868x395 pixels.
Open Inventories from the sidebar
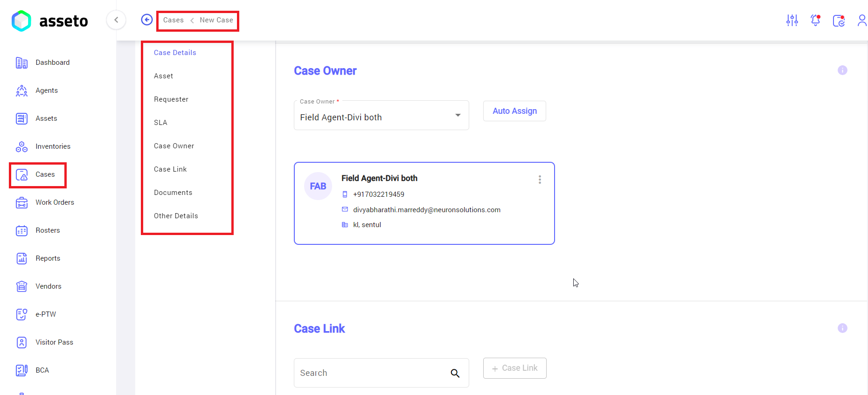[53, 146]
